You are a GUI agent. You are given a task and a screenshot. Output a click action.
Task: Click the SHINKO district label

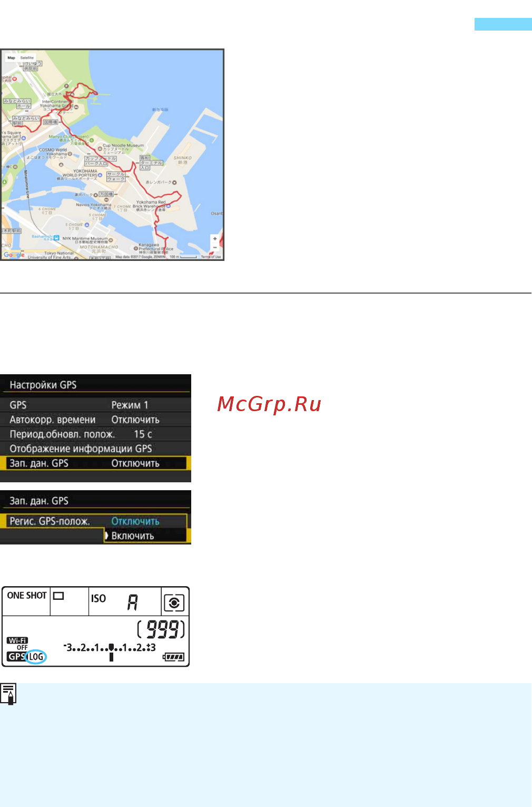pos(183,158)
